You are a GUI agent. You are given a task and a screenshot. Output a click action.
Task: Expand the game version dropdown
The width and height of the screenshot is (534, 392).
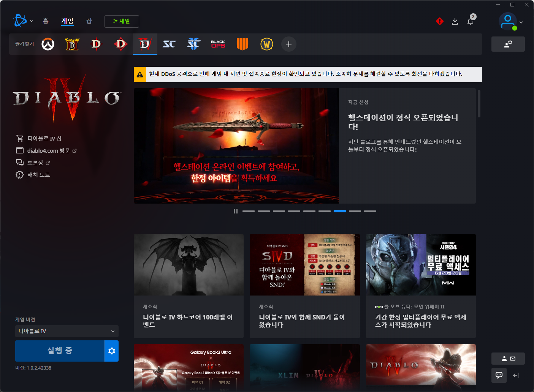pyautogui.click(x=67, y=331)
